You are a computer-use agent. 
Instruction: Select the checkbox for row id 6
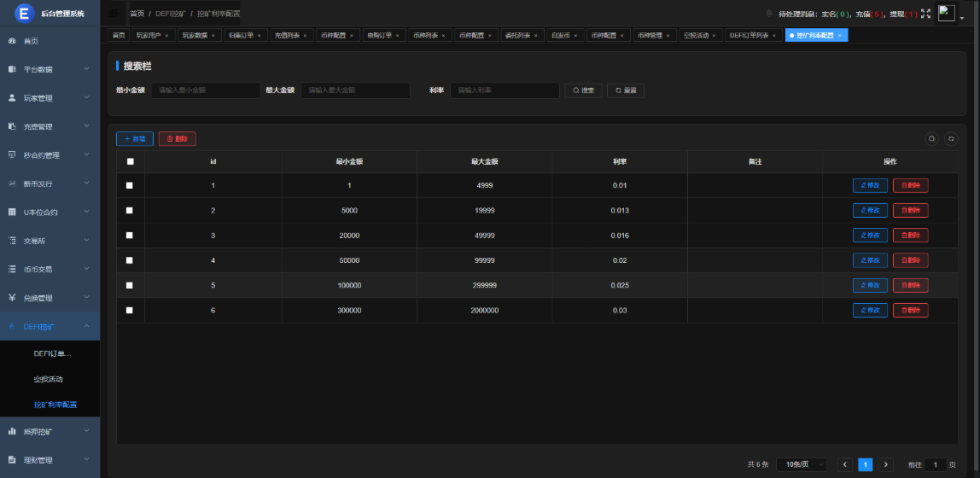pos(130,311)
